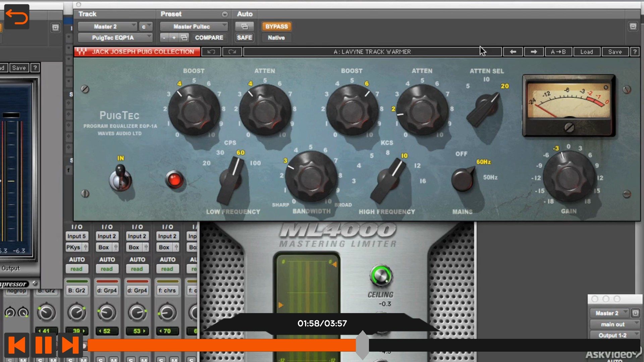Open the Output 1-2 dropdown

click(614, 335)
